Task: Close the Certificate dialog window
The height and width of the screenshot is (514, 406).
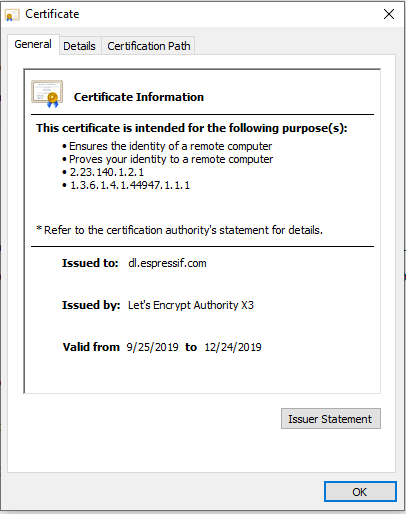Action: [x=389, y=14]
